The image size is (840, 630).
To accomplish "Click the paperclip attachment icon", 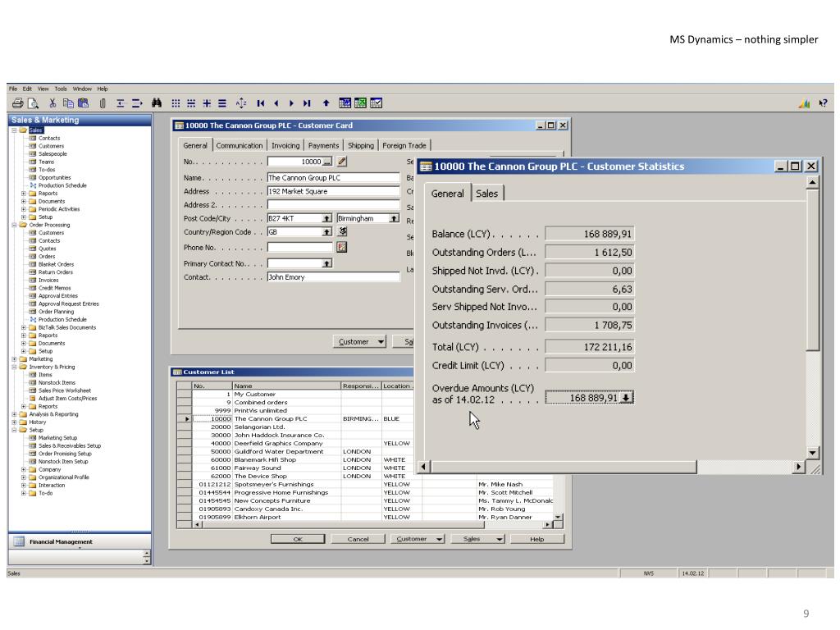I will click(x=103, y=103).
